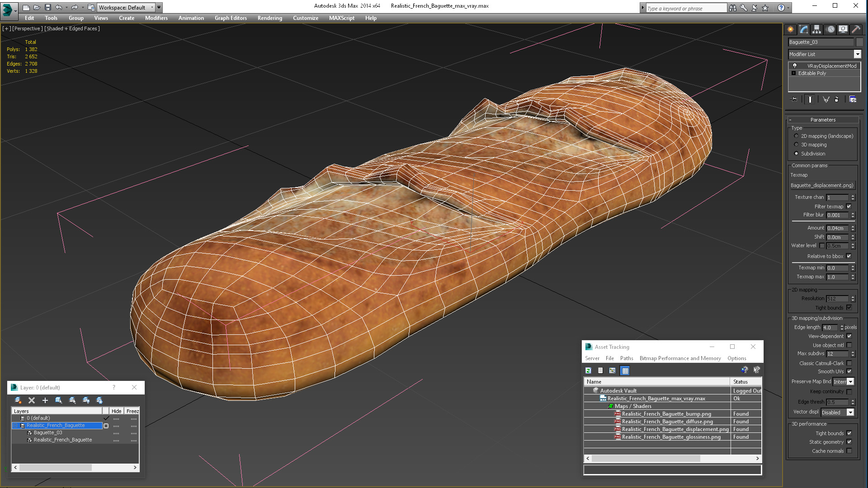This screenshot has width=868, height=488.
Task: Click the Save File toolbar icon
Action: [x=47, y=7]
